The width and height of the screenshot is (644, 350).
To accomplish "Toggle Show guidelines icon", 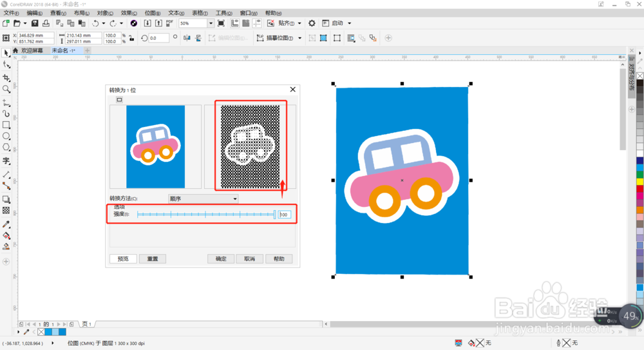I will coord(257,23).
